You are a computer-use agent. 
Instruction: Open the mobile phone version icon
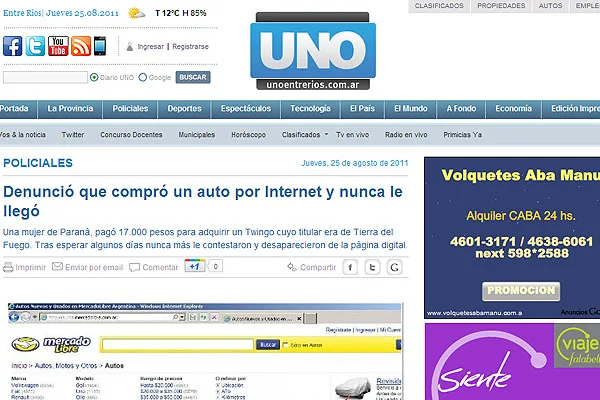[x=100, y=46]
